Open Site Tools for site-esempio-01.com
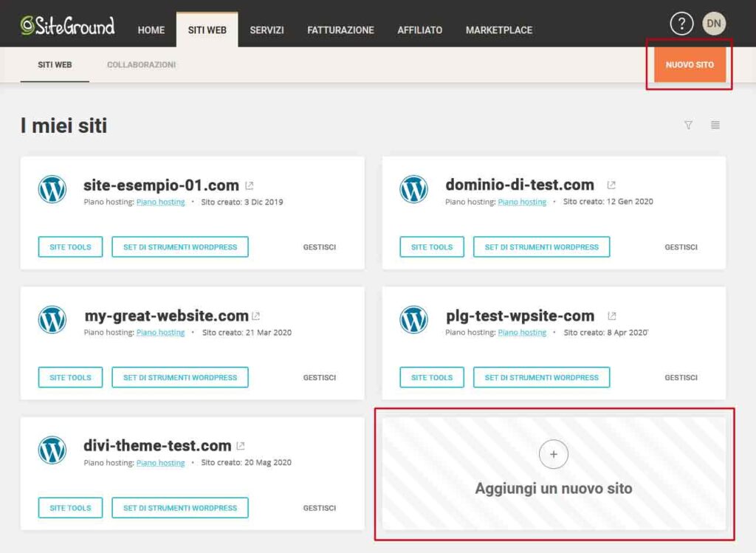This screenshot has width=756, height=553. tap(70, 247)
